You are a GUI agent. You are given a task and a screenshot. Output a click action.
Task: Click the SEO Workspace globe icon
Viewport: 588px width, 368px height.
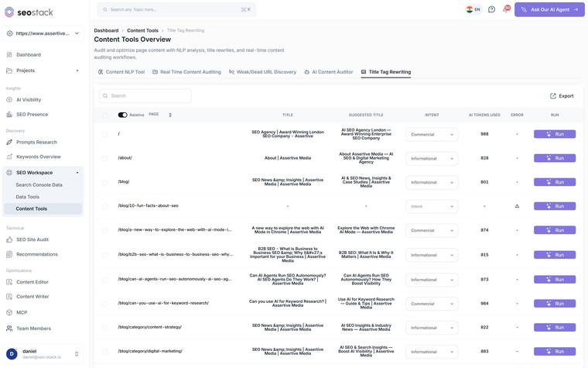click(9, 173)
